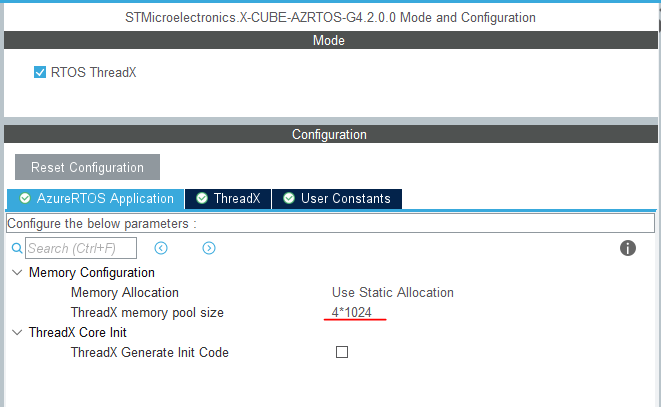Enable ThreadX Generate Init Code checkbox
Image resolution: width=661 pixels, height=407 pixels.
pos(342,352)
